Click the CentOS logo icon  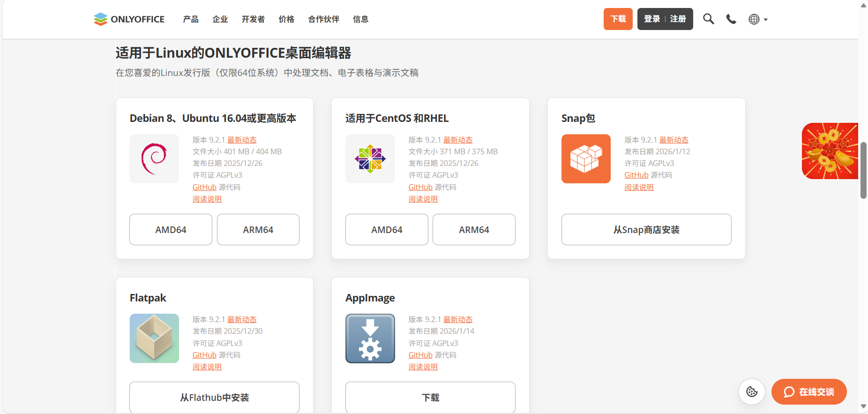tap(370, 159)
